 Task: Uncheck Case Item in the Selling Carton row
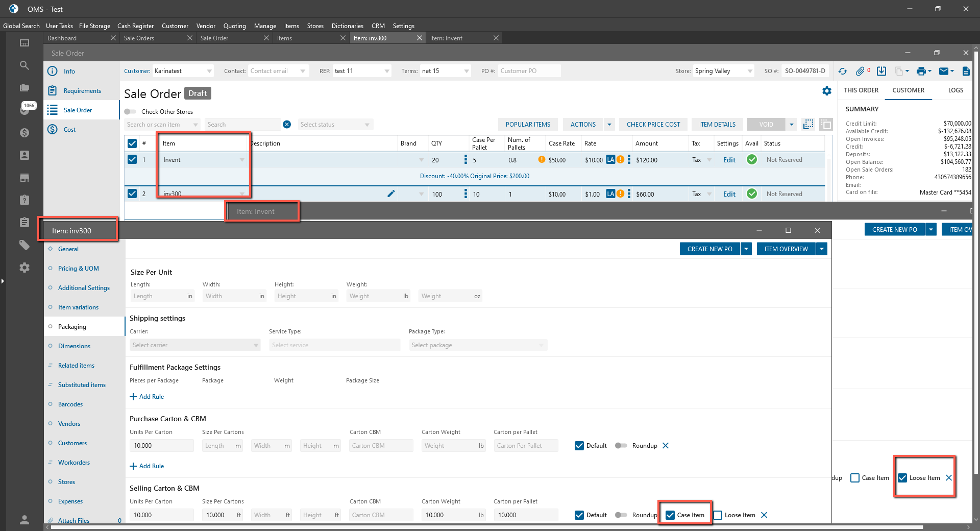click(x=670, y=515)
